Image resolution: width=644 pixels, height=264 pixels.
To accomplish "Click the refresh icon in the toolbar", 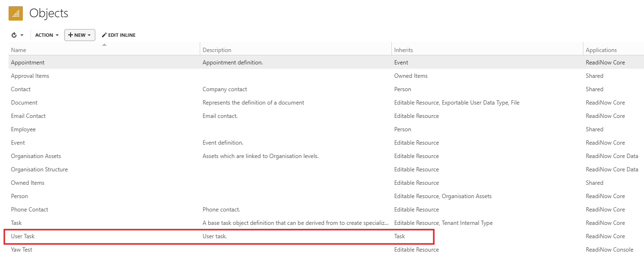I will tap(14, 35).
